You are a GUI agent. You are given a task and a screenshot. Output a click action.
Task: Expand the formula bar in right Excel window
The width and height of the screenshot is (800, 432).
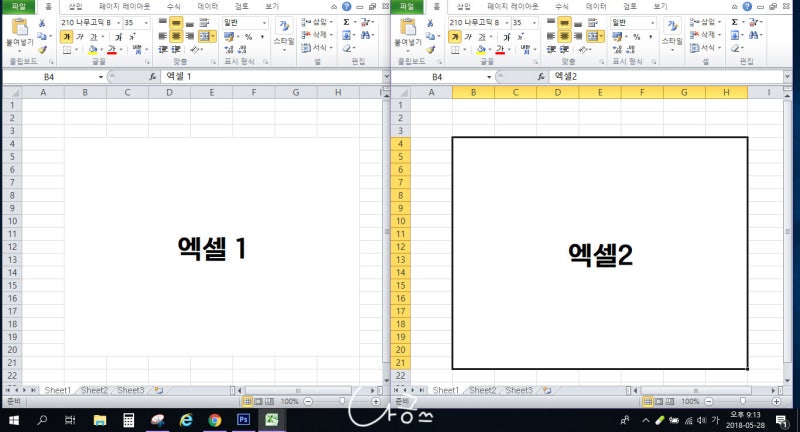[787, 77]
